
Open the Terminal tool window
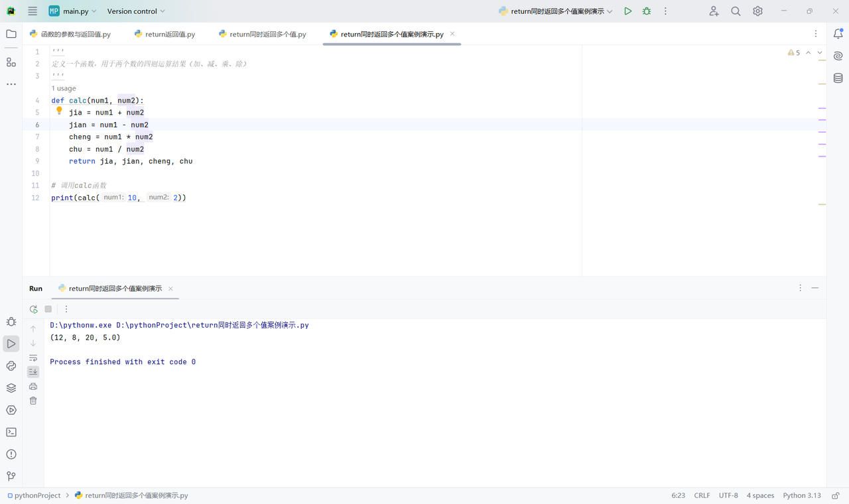[x=11, y=432]
